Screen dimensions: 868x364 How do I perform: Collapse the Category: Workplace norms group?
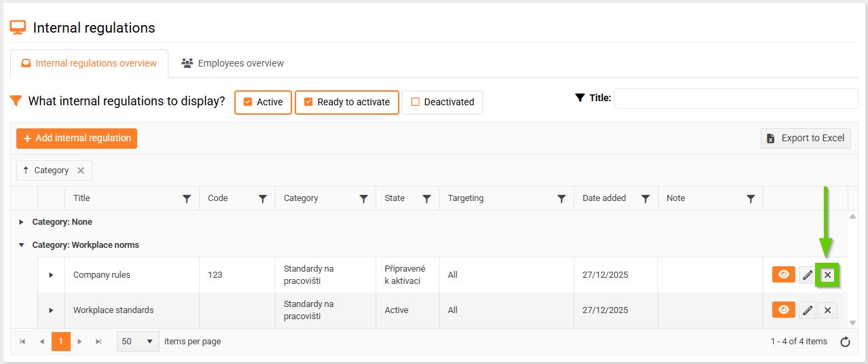[x=21, y=245]
